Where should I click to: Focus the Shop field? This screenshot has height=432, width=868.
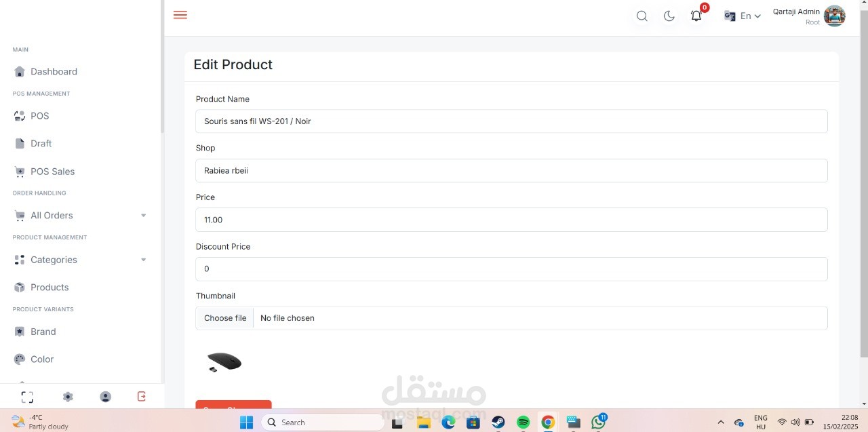tap(511, 170)
